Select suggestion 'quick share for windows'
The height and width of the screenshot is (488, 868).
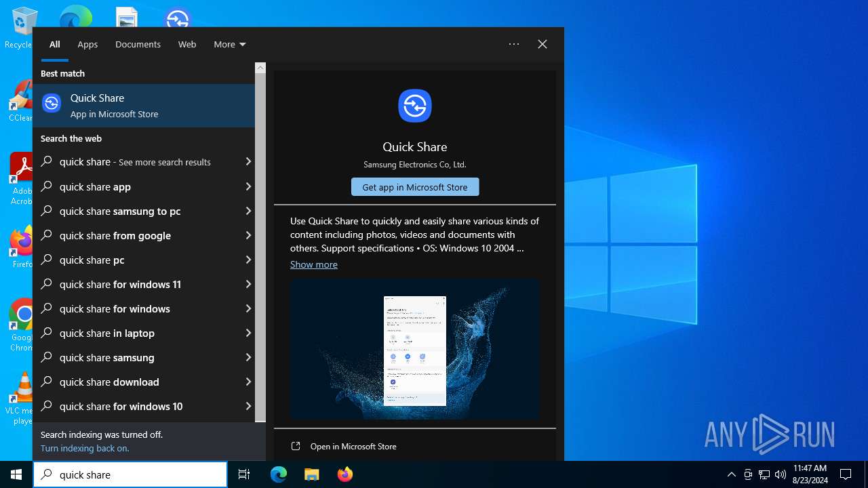click(144, 308)
